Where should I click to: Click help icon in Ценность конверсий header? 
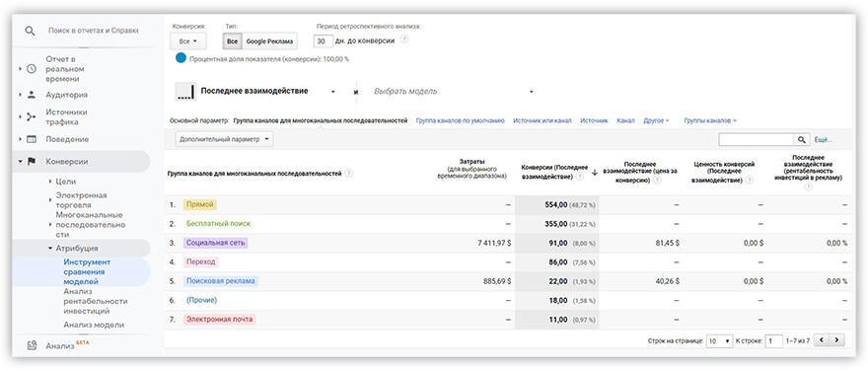click(x=749, y=180)
